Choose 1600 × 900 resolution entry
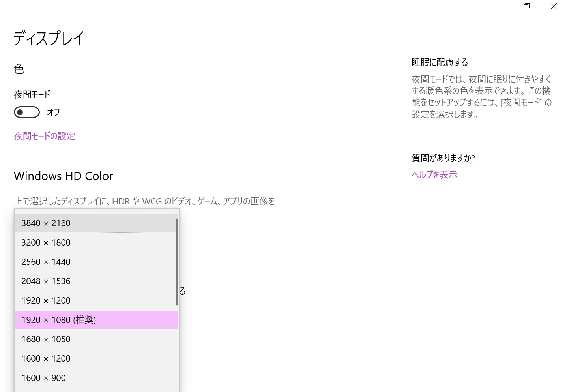This screenshot has width=567, height=392. coord(44,378)
